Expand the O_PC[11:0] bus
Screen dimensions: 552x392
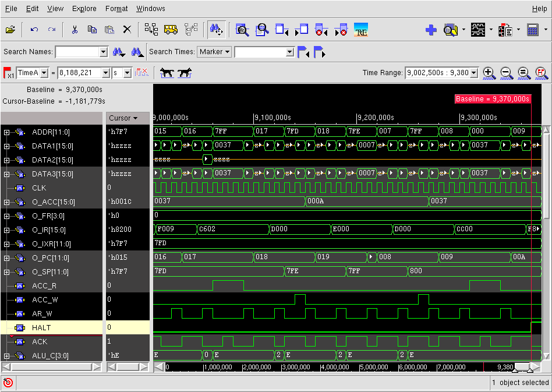(6, 258)
